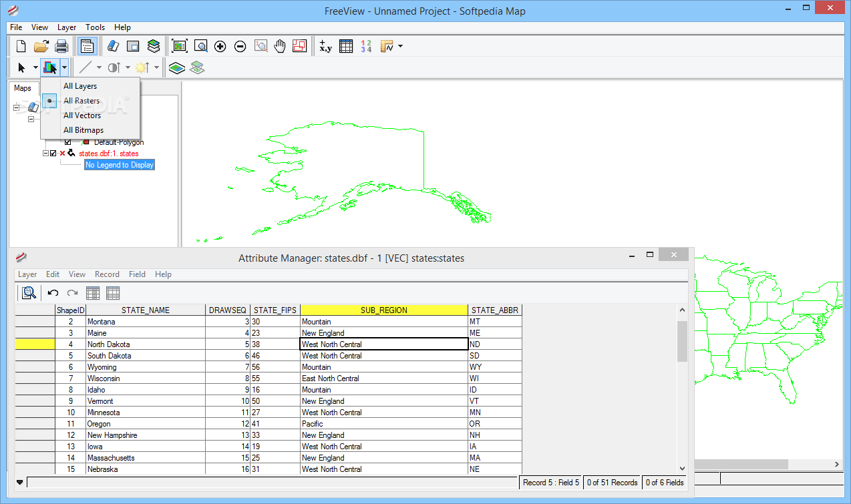
Task: Click the Attribute Manager vertical scrollbar thumb
Action: pos(682,341)
